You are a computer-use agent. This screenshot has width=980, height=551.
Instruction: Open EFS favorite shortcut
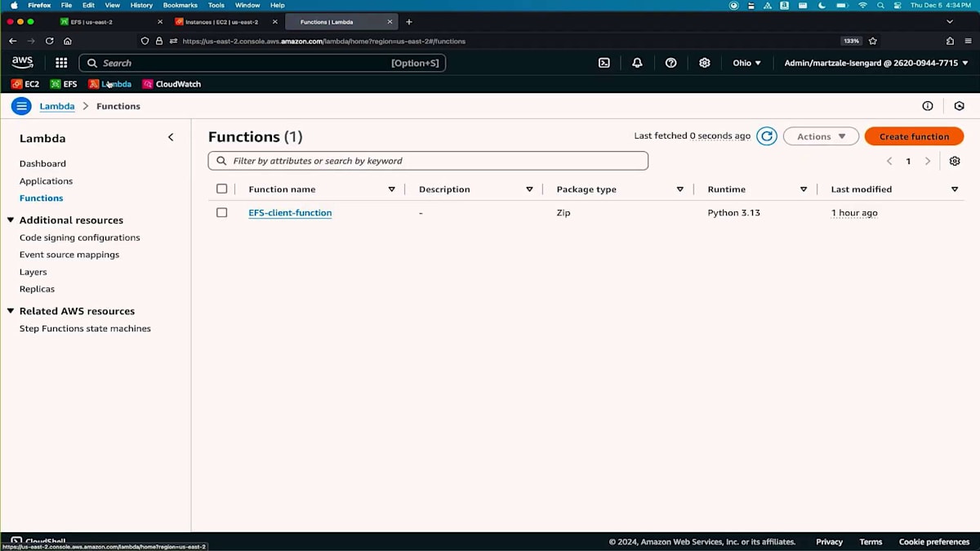64,84
